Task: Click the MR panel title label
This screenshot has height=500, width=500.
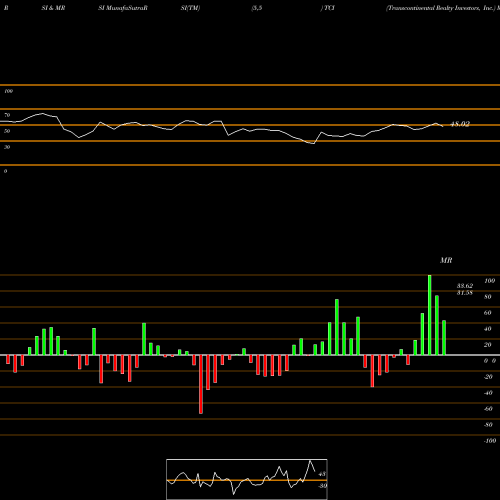Action: 446,260
